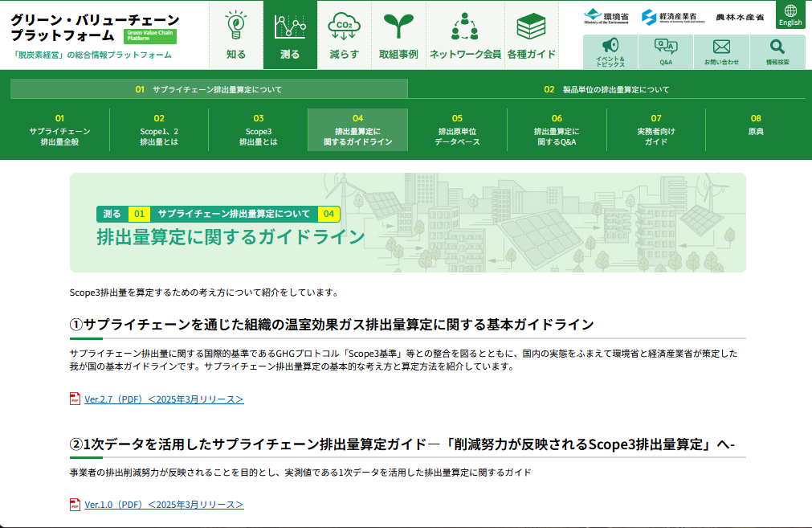Go to 01 サプライチェーン排出量全般
Image resolution: width=812 pixels, height=528 pixels.
tap(59, 130)
